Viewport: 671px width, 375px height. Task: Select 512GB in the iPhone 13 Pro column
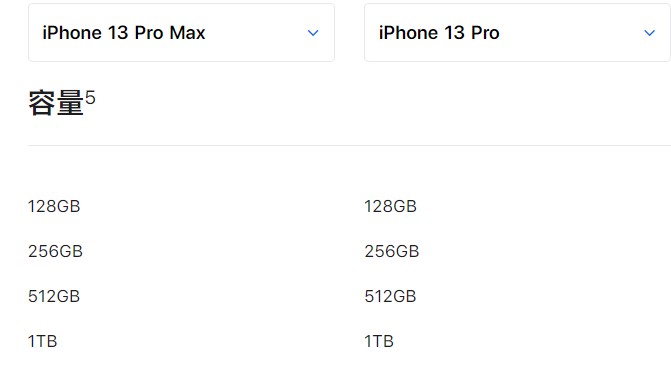click(391, 296)
